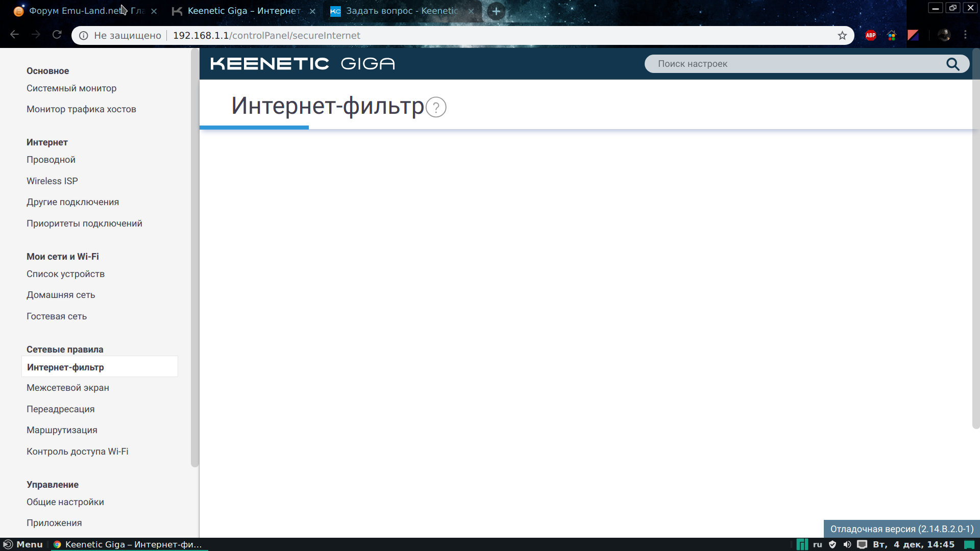The image size is (980, 551).
Task: Open the browser three-dot menu
Action: pos(965,35)
